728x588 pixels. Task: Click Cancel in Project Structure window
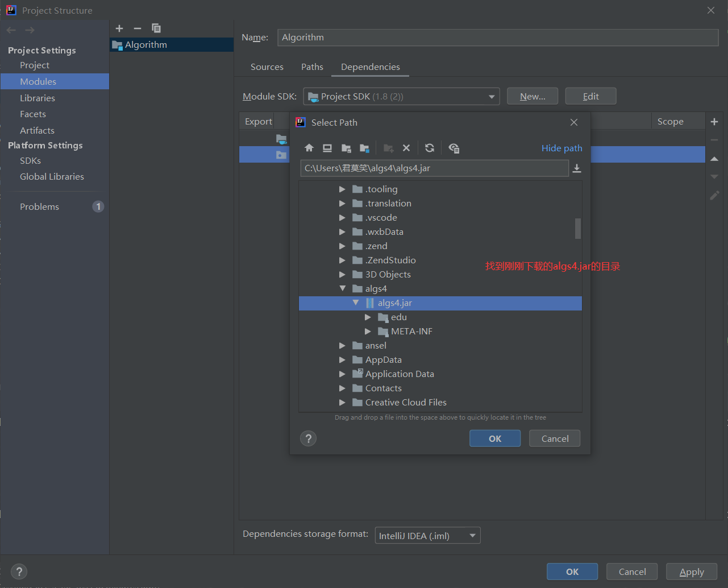pos(632,572)
